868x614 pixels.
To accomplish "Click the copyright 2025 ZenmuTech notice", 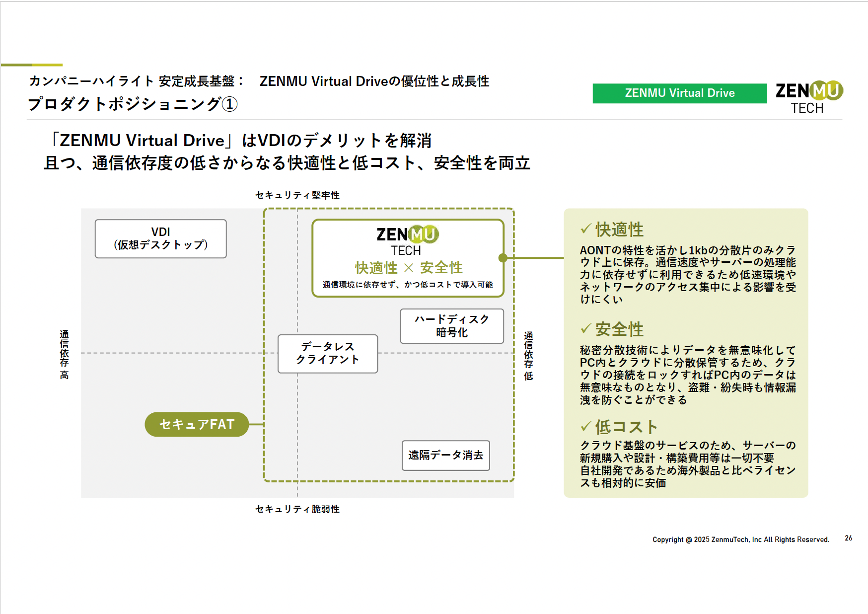I will point(741,539).
